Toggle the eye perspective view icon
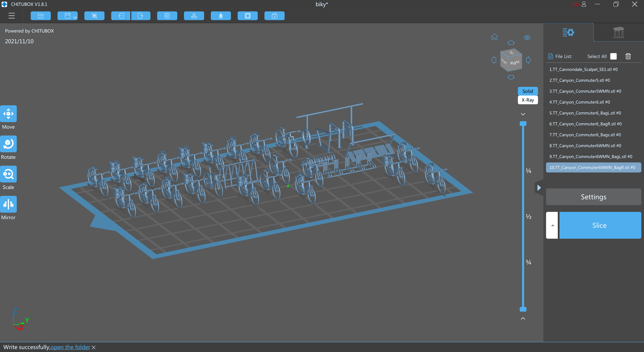 527,38
